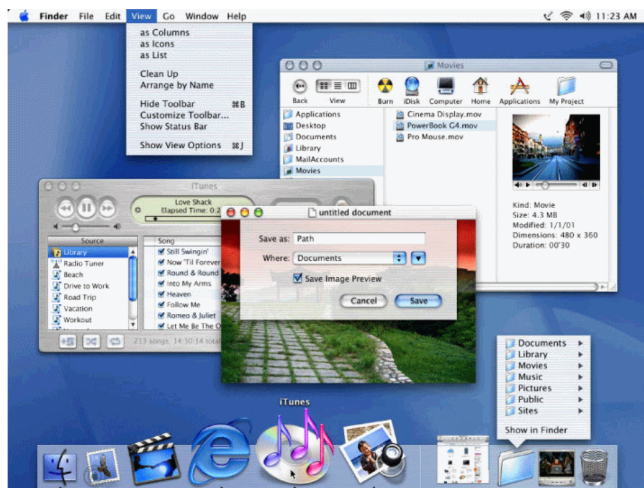Switch Movies window to icon view
This screenshot has height=488, width=644.
pyautogui.click(x=324, y=86)
